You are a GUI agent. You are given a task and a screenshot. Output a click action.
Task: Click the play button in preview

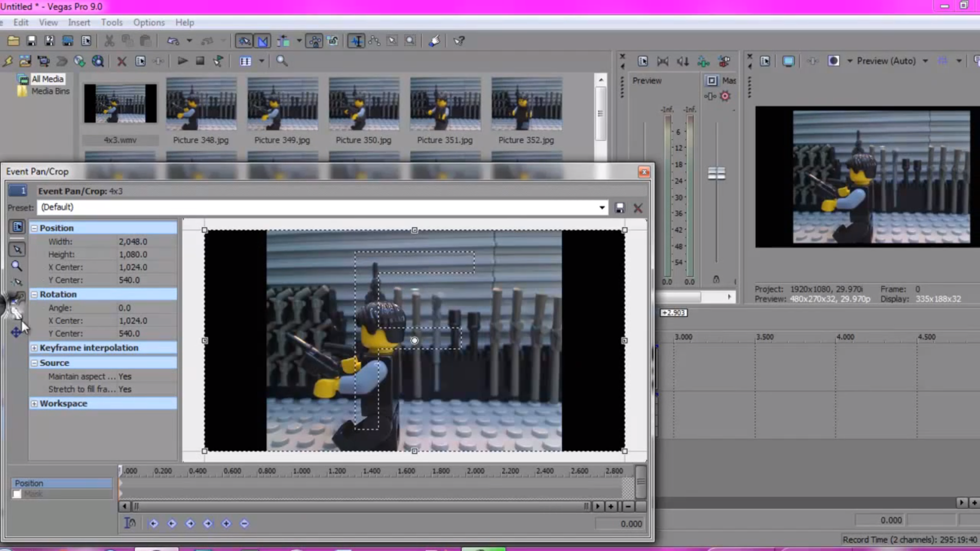[182, 61]
